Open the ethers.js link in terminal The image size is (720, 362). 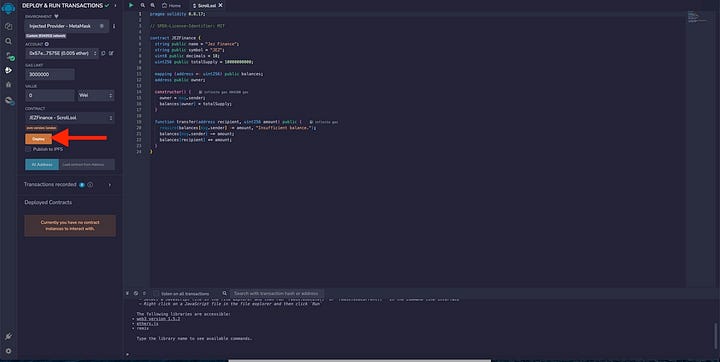pos(147,324)
